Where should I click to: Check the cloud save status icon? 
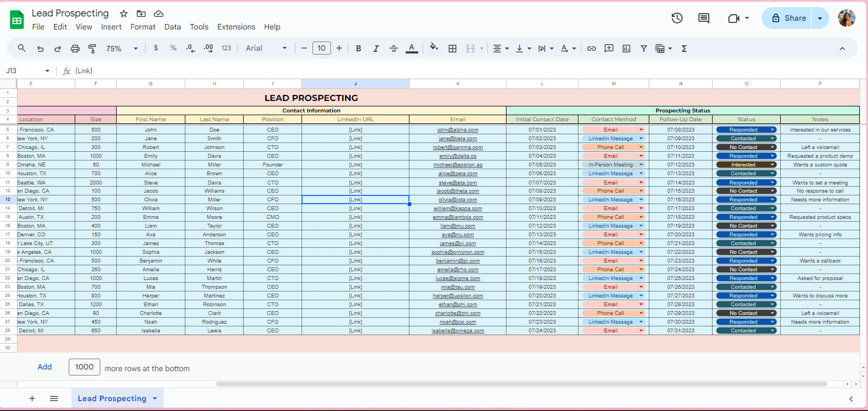pyautogui.click(x=159, y=14)
